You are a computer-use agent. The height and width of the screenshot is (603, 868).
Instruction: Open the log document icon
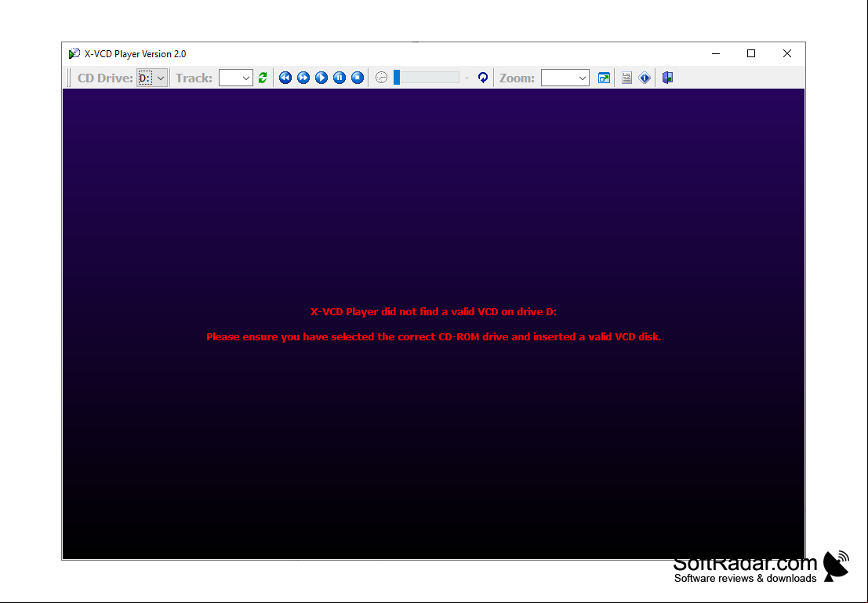click(x=626, y=78)
